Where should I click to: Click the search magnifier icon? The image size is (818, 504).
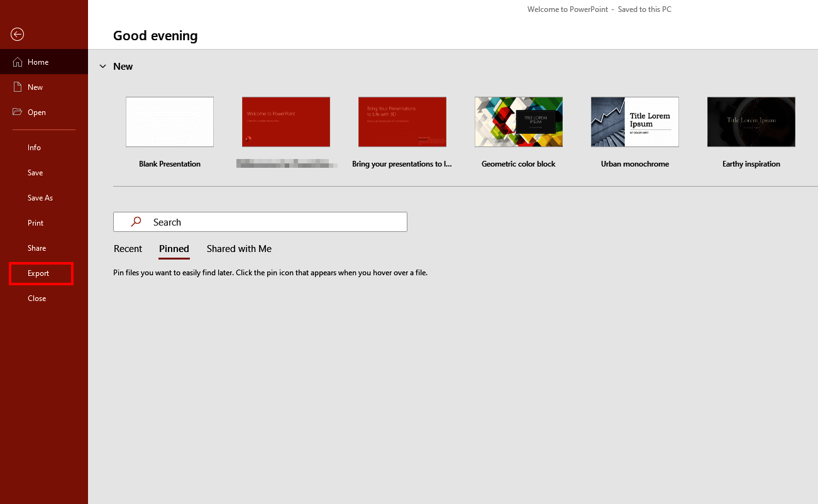[x=135, y=222]
